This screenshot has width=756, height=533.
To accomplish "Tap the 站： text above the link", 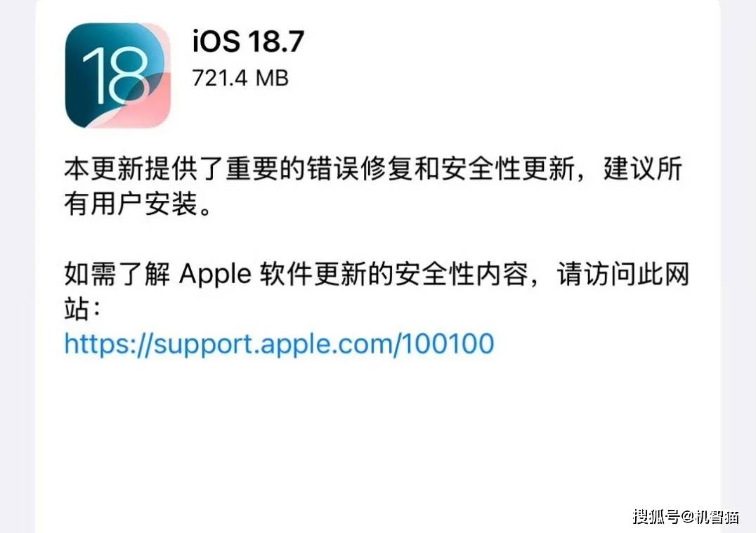I will [83, 309].
